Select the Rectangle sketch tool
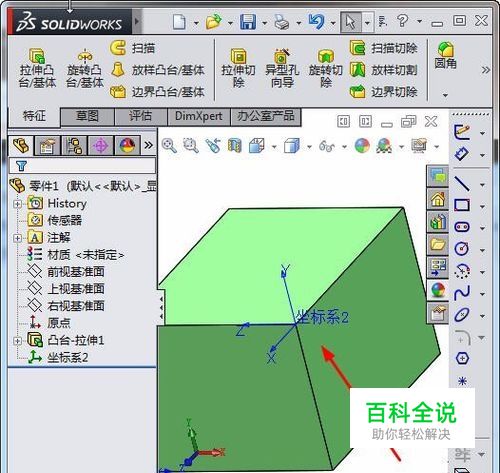Screen dimensions: 500x473 (x=462, y=205)
